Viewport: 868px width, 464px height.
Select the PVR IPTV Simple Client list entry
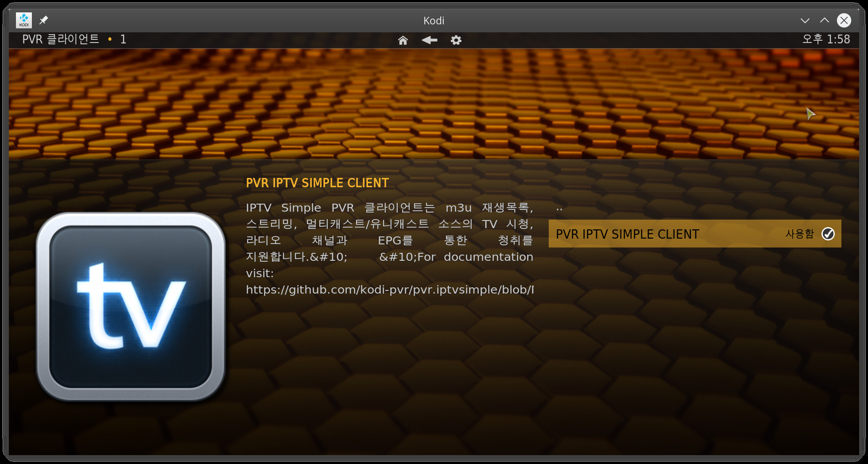pos(694,234)
